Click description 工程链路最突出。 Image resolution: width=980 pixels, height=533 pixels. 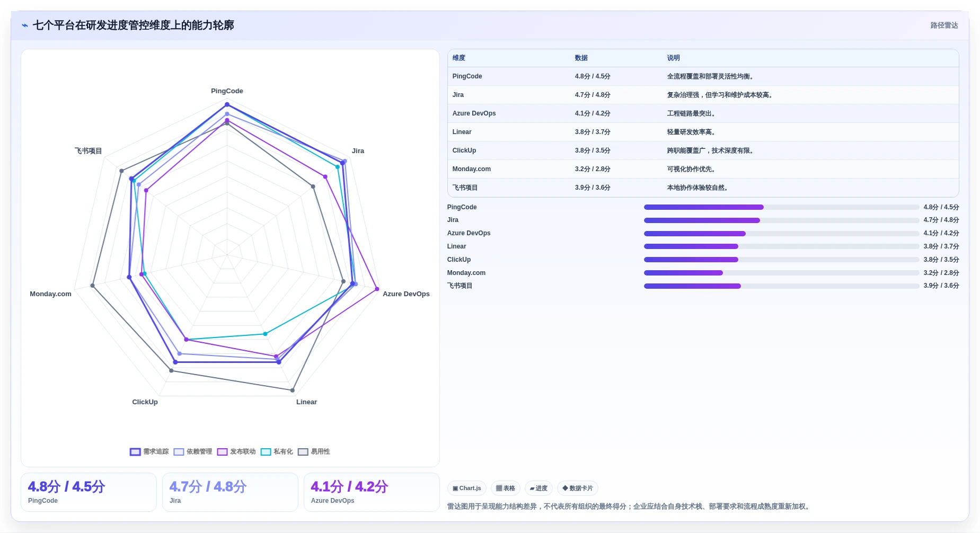click(691, 113)
